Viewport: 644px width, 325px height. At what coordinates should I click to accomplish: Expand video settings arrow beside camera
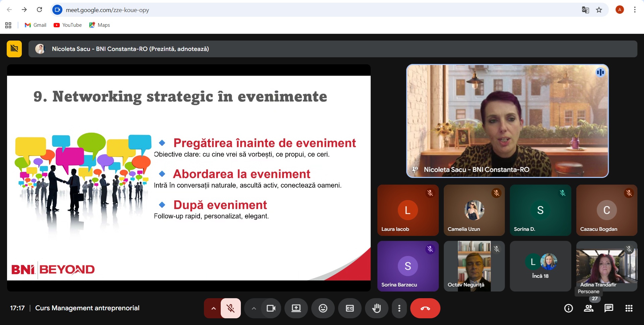[x=254, y=308]
